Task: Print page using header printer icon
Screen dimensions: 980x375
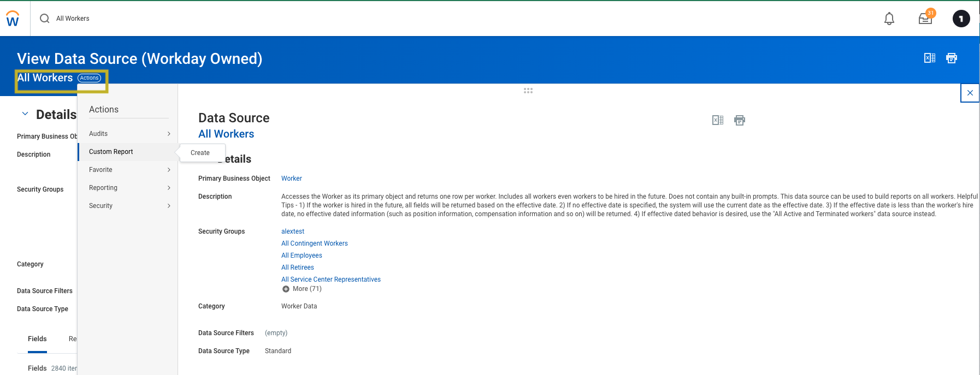Action: [x=951, y=58]
